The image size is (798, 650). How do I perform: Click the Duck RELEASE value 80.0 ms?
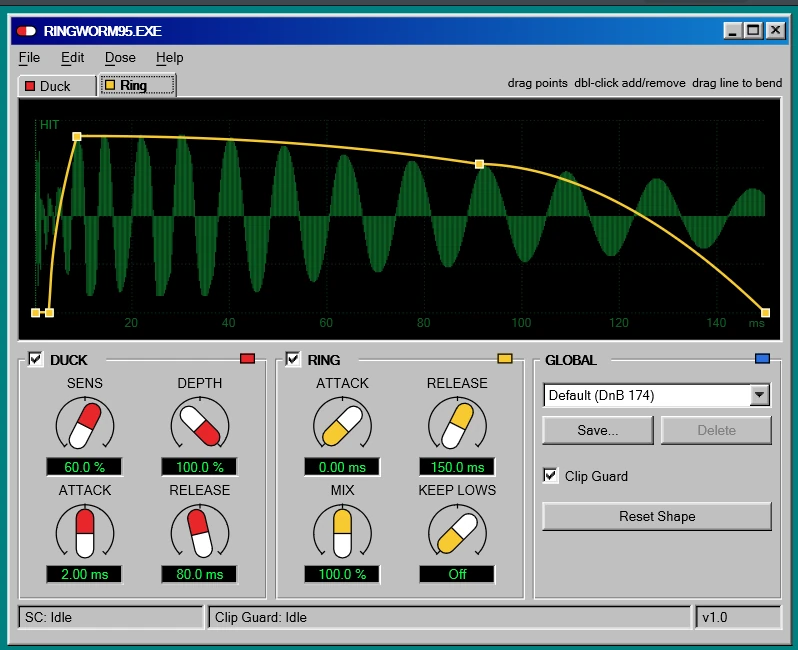[200, 574]
